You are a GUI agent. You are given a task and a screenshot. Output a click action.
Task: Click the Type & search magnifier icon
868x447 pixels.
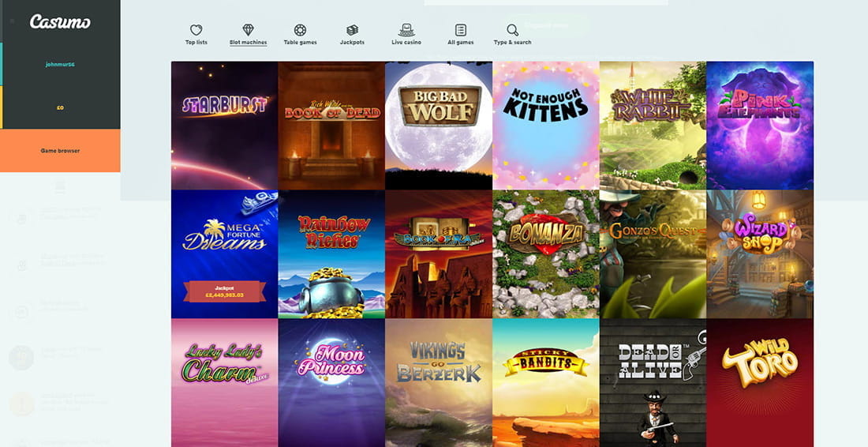[x=513, y=30]
